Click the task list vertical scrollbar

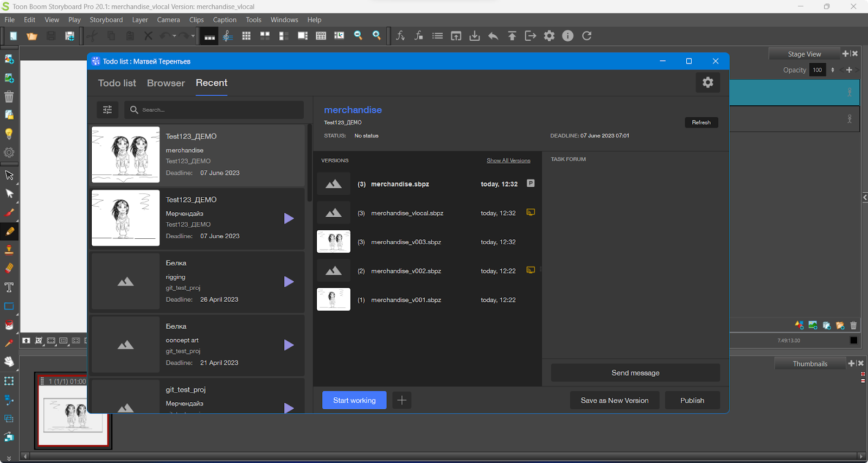309,163
